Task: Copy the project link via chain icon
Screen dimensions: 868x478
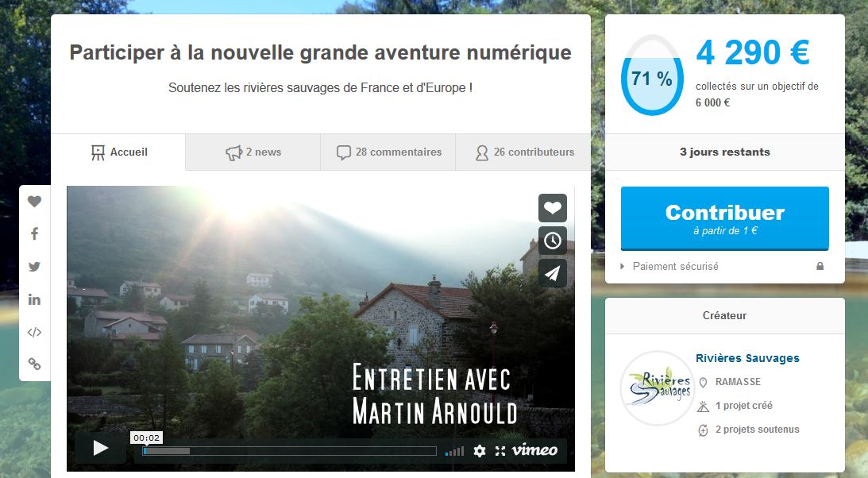Action: [x=34, y=364]
